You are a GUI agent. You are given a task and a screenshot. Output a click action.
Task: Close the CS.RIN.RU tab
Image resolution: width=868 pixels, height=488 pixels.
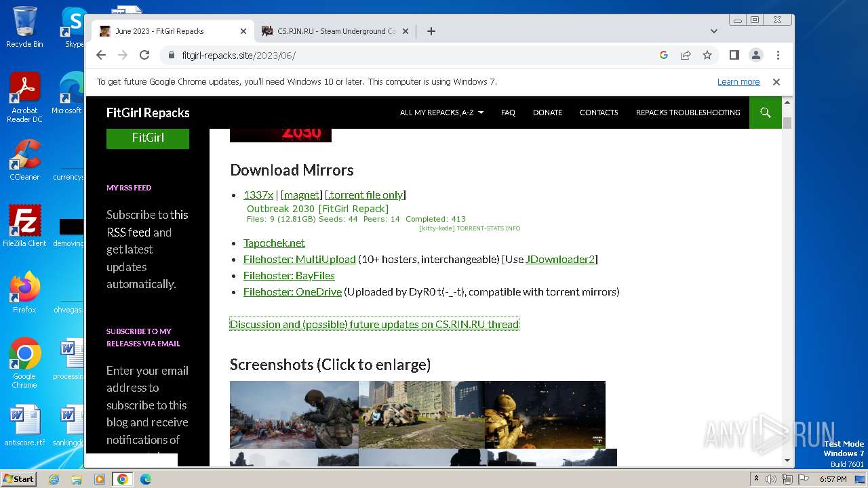pyautogui.click(x=406, y=31)
